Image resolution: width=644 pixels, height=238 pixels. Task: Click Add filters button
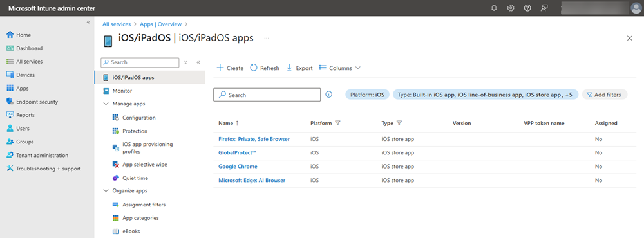click(604, 95)
